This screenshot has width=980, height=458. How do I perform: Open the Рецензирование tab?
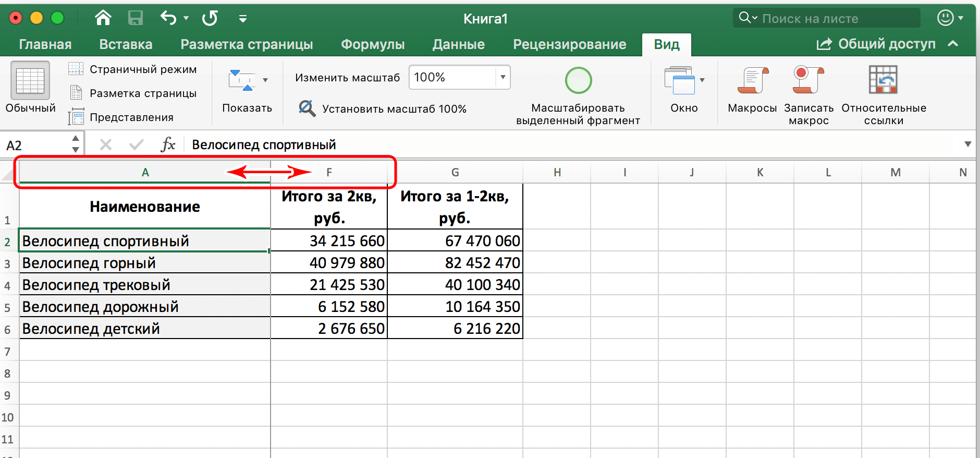(x=570, y=44)
